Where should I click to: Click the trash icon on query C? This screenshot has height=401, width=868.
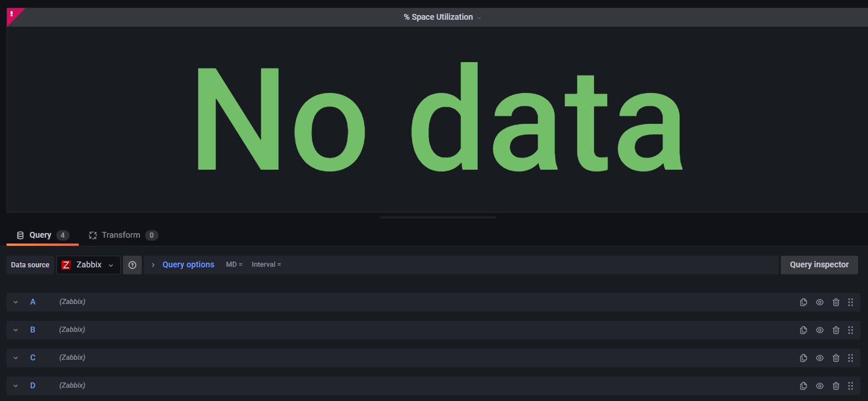(x=836, y=357)
